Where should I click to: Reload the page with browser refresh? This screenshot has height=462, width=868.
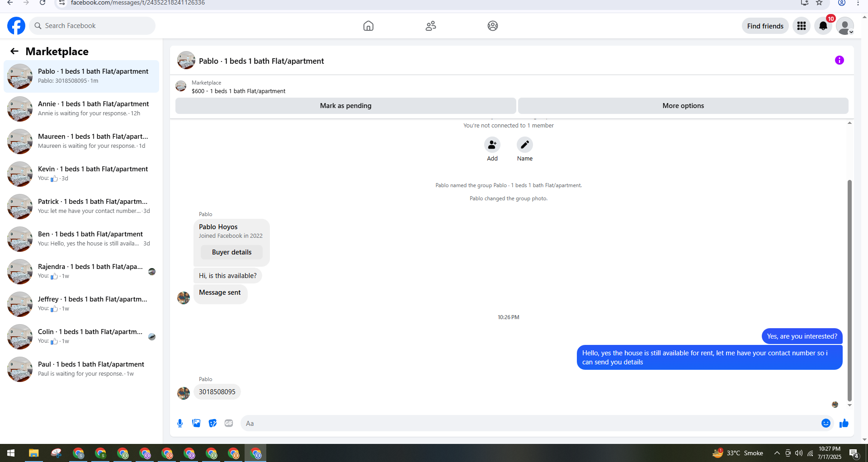tap(42, 3)
